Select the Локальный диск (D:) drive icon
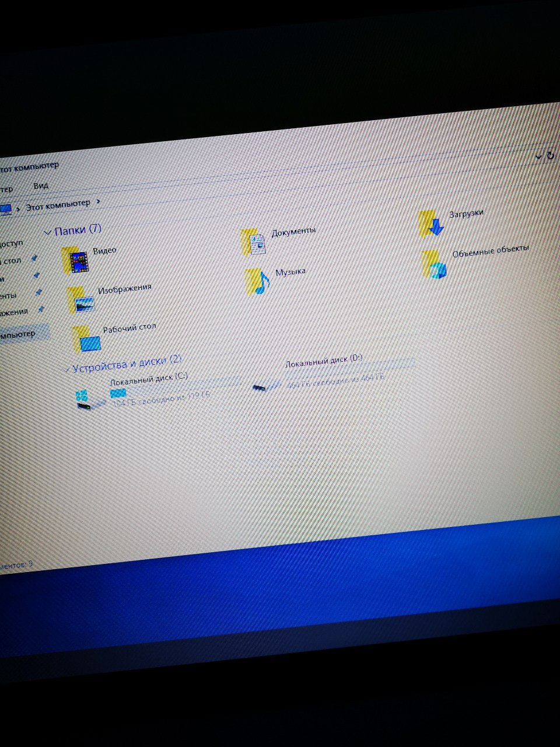This screenshot has width=560, height=747. pos(267,386)
